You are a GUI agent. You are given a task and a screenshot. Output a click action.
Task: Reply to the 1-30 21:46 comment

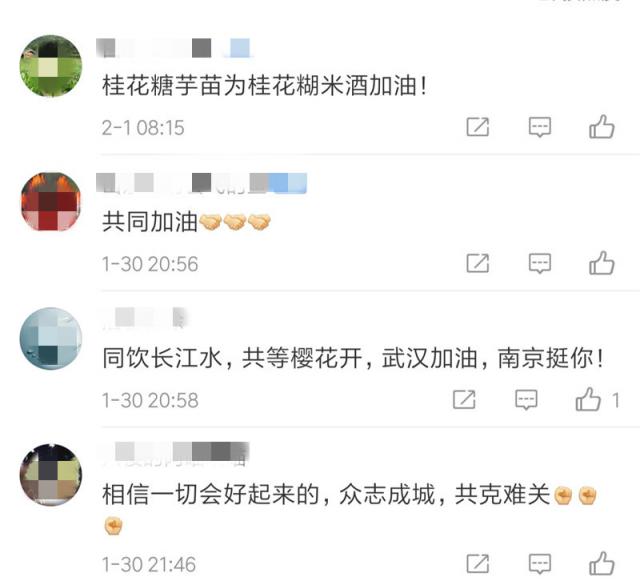[x=540, y=564]
